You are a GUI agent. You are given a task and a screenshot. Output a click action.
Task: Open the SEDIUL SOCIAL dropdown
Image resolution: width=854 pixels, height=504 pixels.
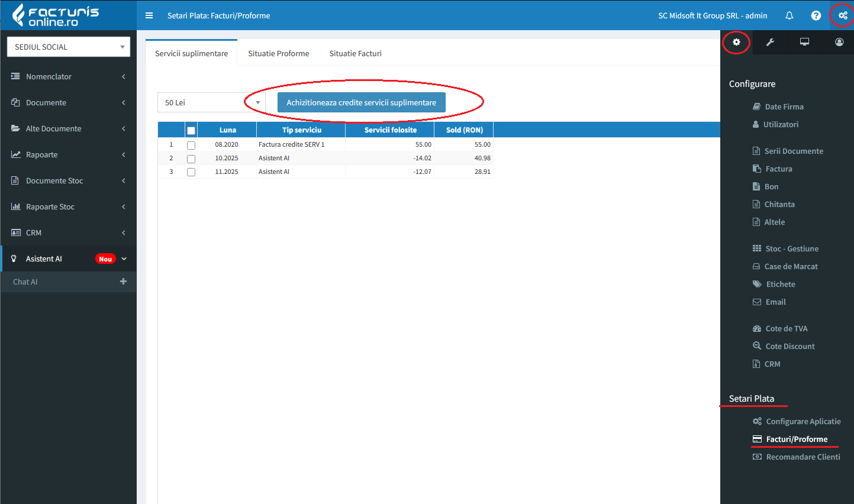[69, 47]
